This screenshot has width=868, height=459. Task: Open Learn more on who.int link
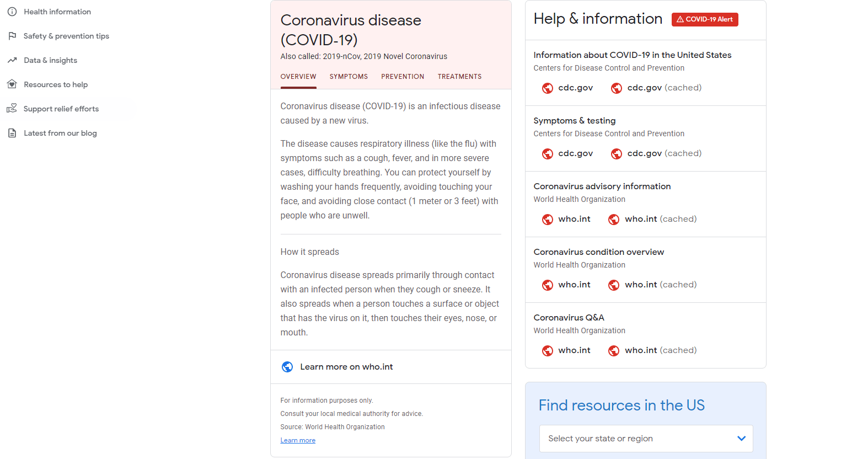[x=346, y=367]
